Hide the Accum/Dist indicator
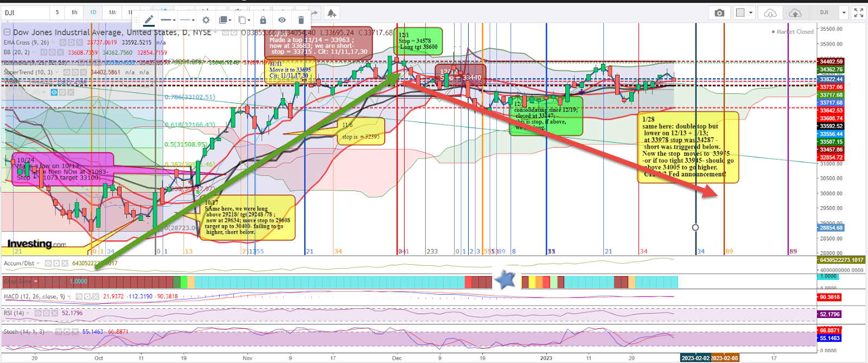 pos(48,263)
